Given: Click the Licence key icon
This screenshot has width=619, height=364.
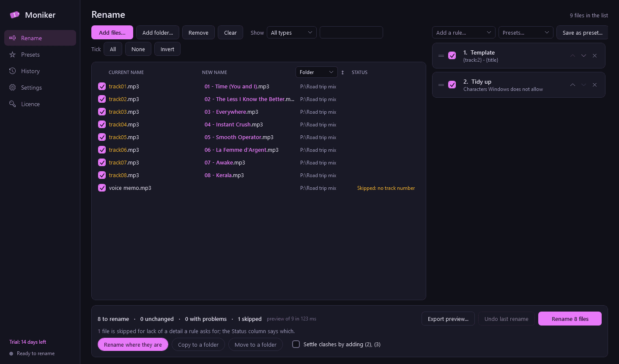Looking at the screenshot, I should point(13,104).
